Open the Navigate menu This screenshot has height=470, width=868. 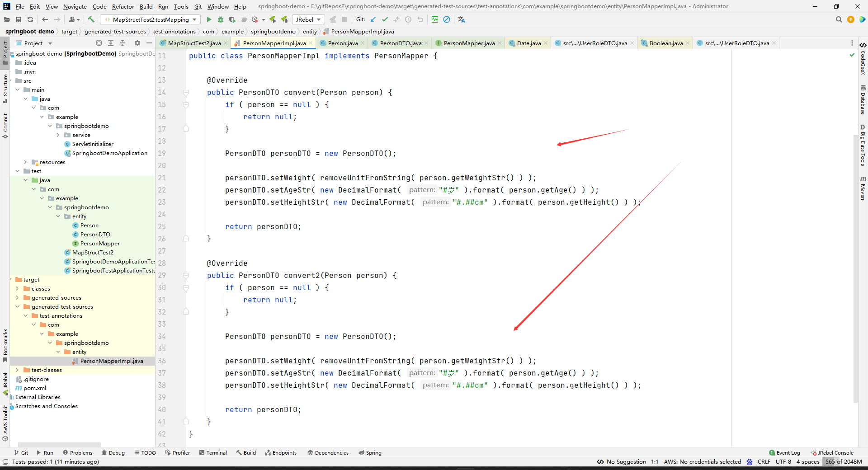coord(75,6)
